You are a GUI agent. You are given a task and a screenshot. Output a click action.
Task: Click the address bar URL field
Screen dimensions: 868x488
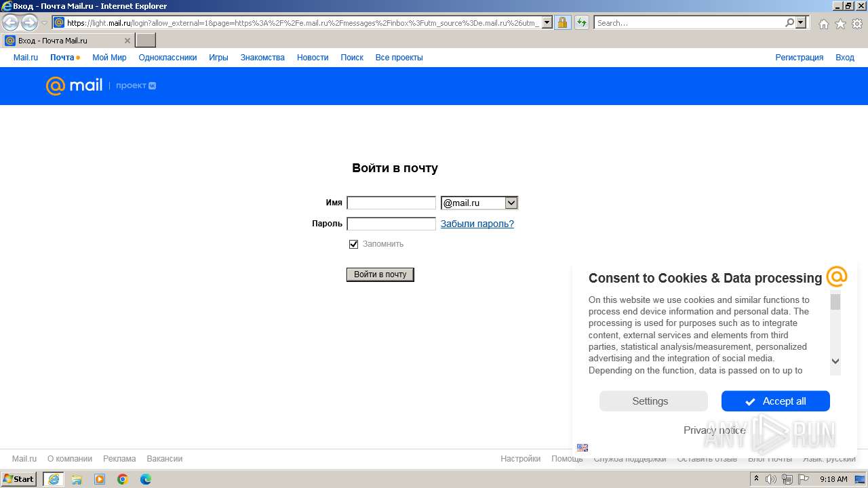pos(303,22)
